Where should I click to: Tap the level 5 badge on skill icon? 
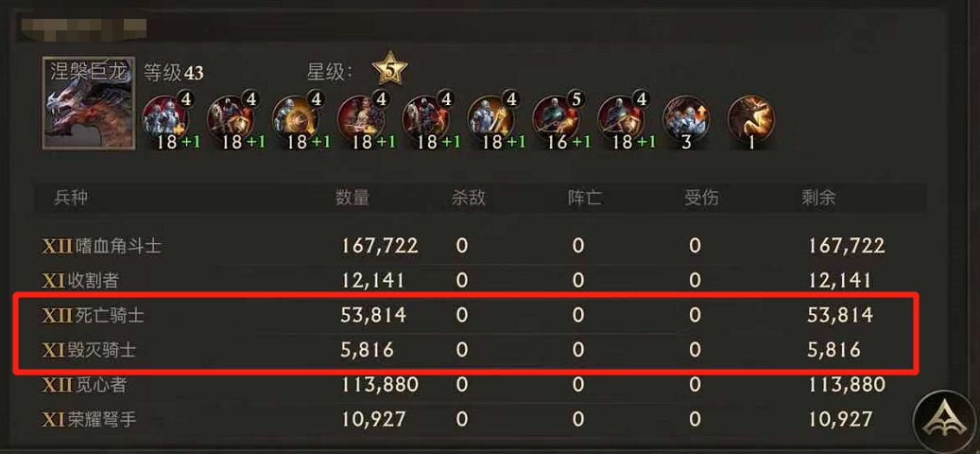click(576, 98)
